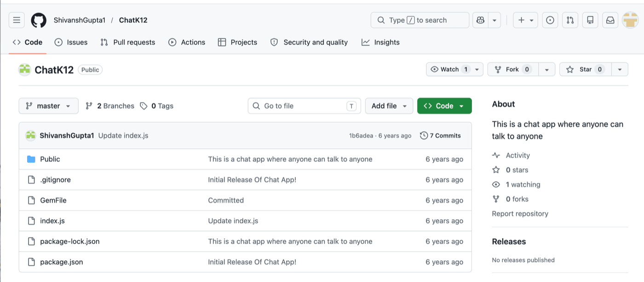Screen dimensions: 644x282
Task: Open the Security and quality tab
Action: pos(309,42)
